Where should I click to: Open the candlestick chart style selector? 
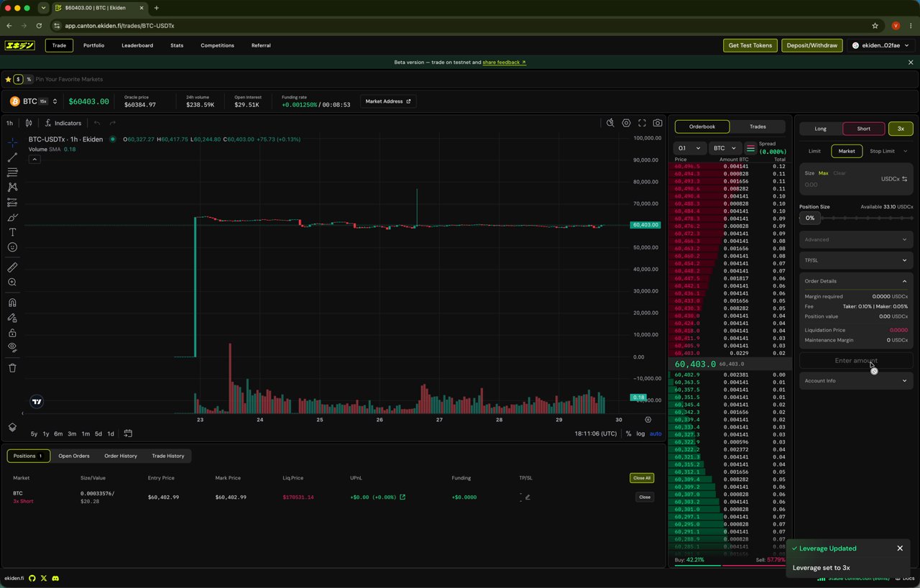click(x=29, y=123)
